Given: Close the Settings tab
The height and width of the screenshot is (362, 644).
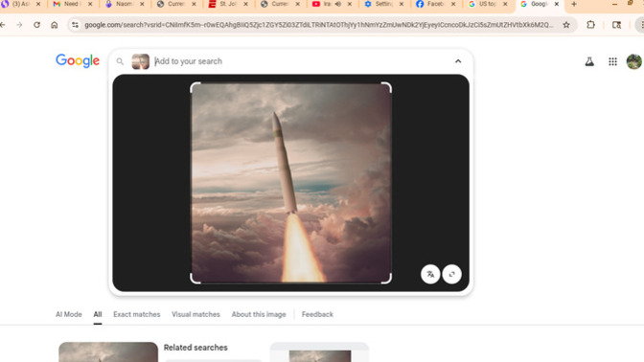Looking at the screenshot, I should click(402, 4).
